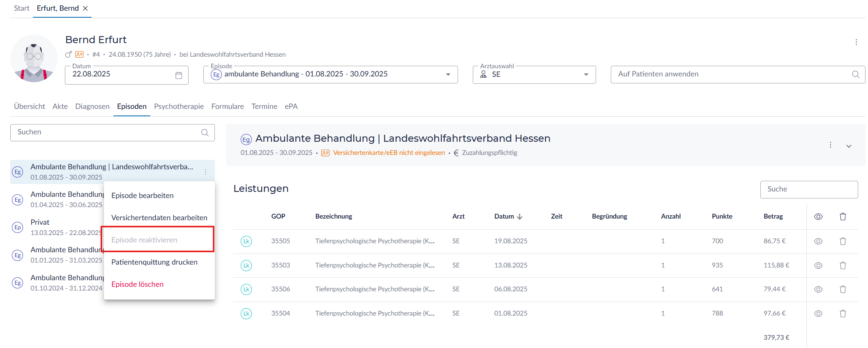The height and width of the screenshot is (348, 868).
Task: Toggle the eye icon in table header
Action: [x=818, y=217]
